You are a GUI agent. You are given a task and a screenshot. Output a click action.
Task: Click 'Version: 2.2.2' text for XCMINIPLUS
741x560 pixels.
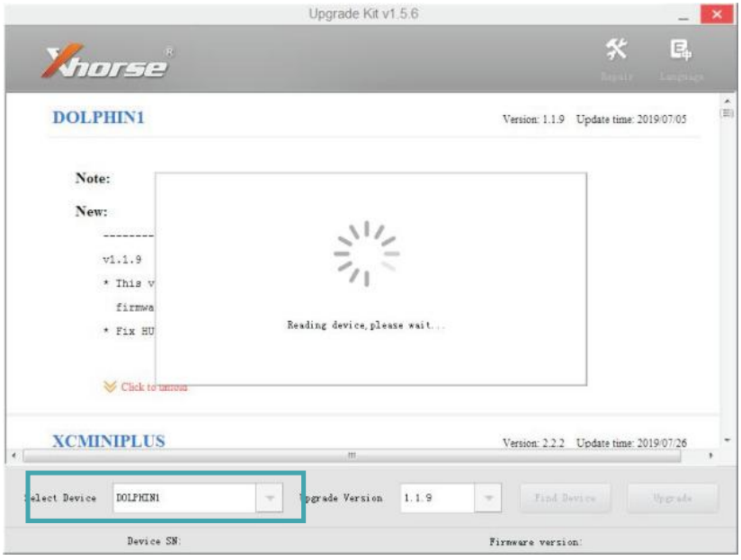533,443
